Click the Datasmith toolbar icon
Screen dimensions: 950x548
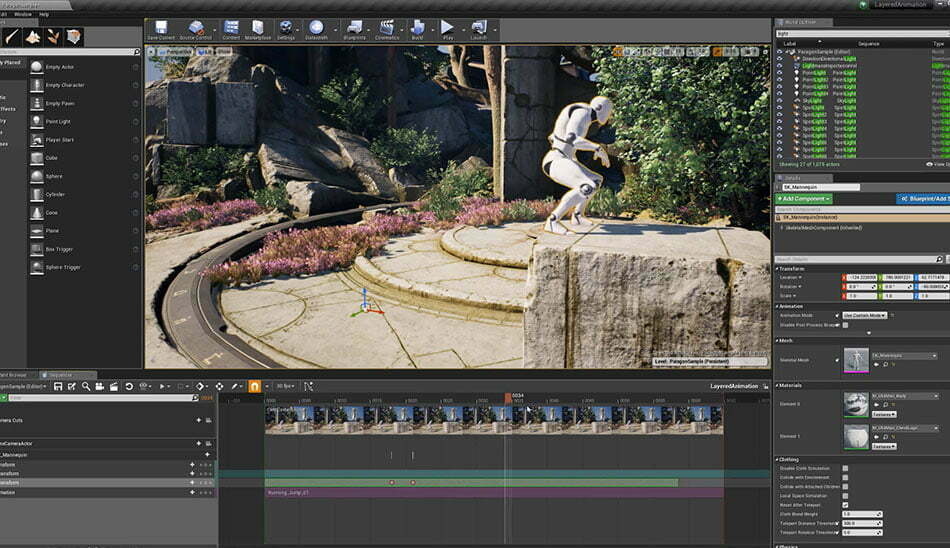[316, 27]
